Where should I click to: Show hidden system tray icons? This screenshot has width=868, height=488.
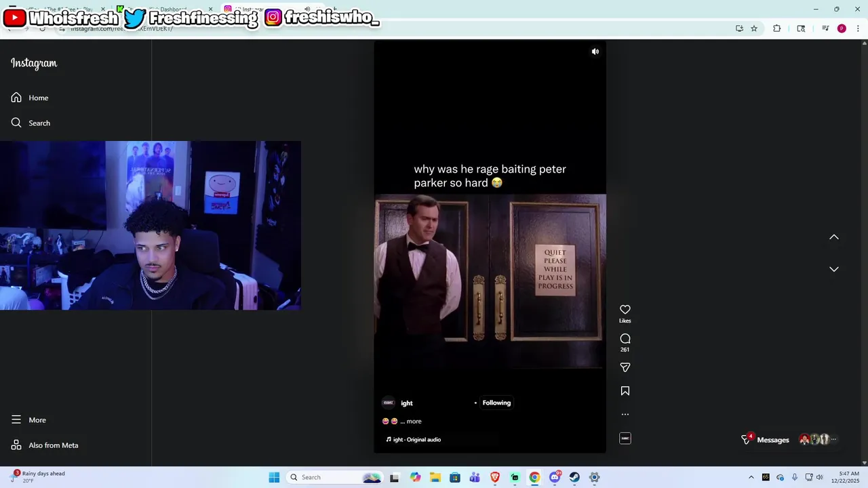coord(751,477)
